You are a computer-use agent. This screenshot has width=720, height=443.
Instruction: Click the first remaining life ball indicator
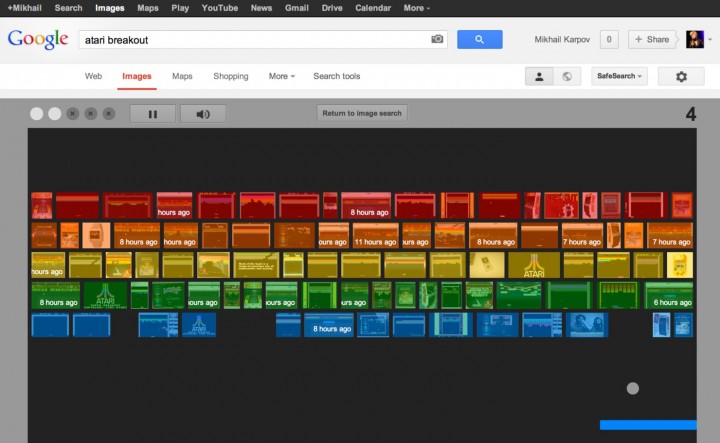pyautogui.click(x=37, y=114)
